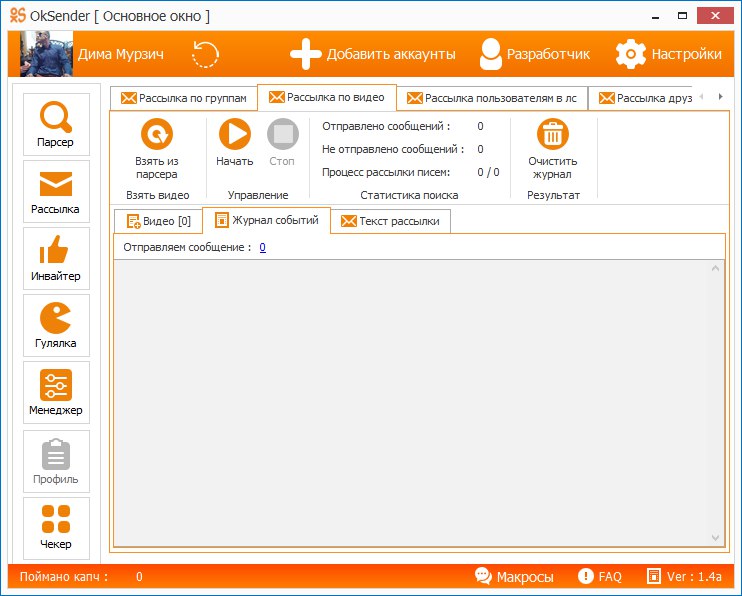Image resolution: width=742 pixels, height=596 pixels.
Task: Select the Рассылка envelope in sidebar
Action: [x=56, y=192]
